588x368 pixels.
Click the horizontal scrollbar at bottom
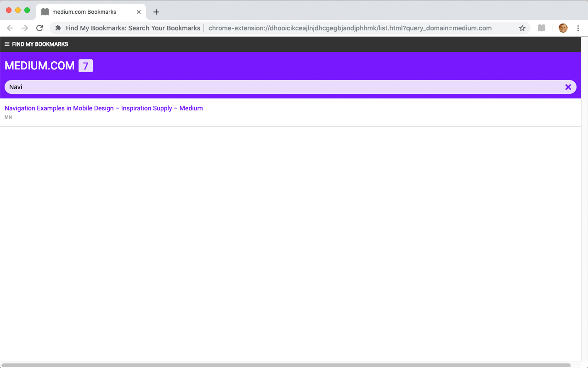[x=286, y=365]
